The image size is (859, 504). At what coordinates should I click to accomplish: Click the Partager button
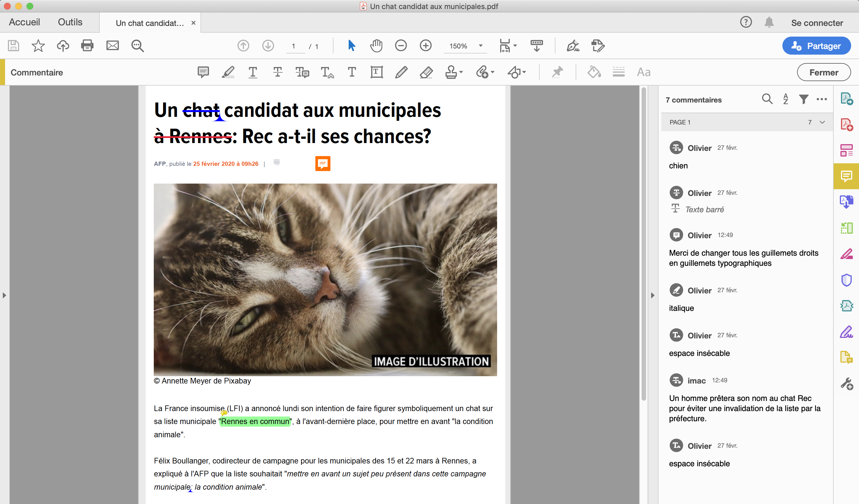click(816, 46)
